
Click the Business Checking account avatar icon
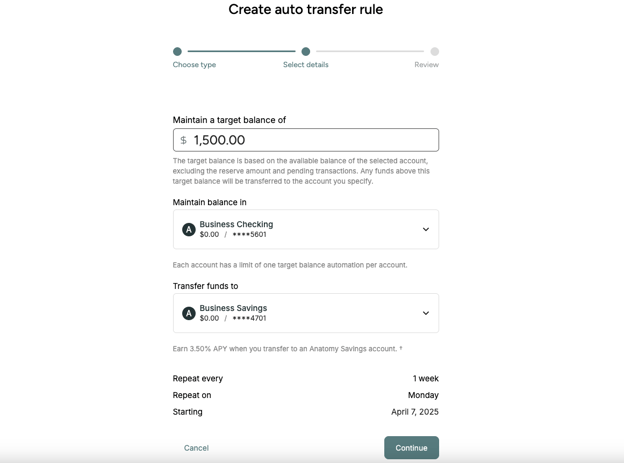pos(188,229)
